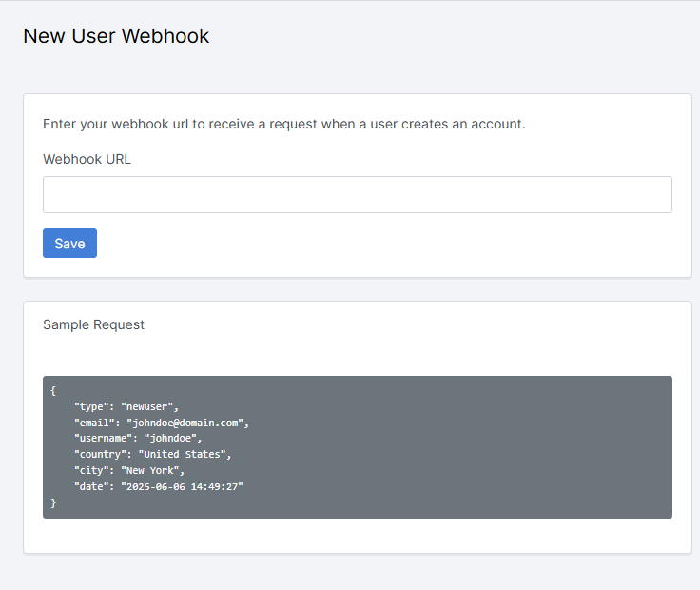
Task: Click the "date" key in sample JSON
Action: click(94, 487)
